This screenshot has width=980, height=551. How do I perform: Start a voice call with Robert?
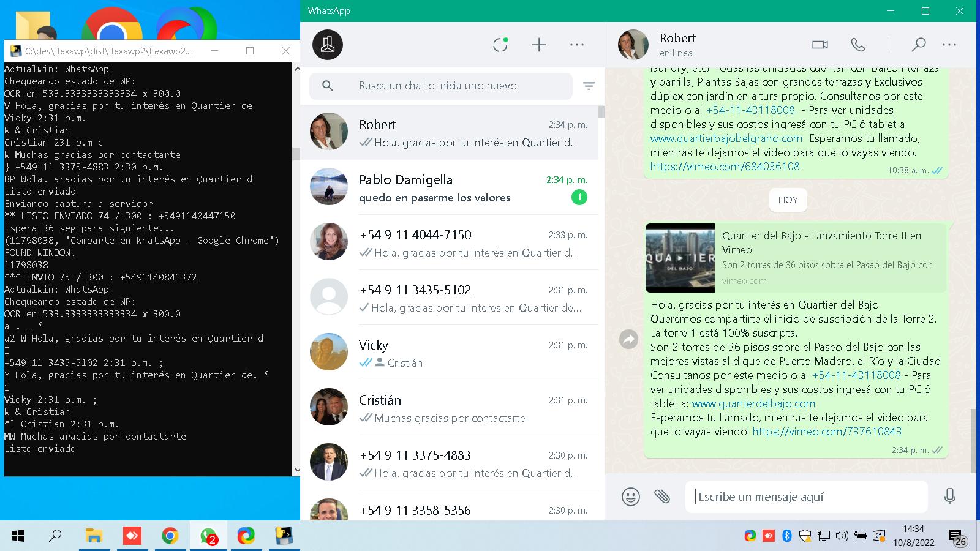858,45
